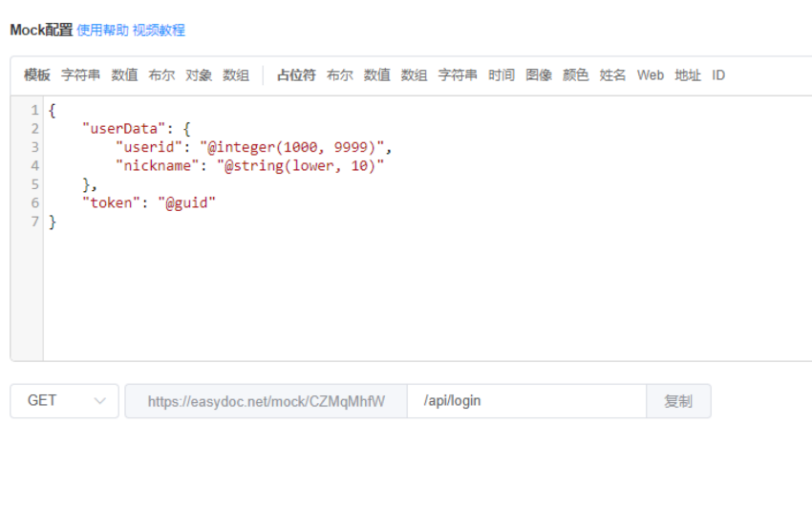Insert the ID placeholder

tap(718, 74)
